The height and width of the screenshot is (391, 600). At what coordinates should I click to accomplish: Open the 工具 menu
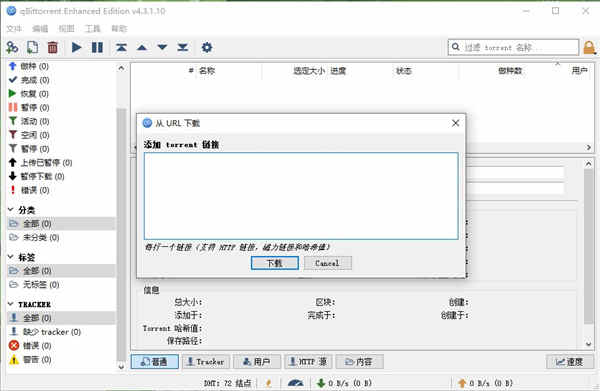(92, 29)
